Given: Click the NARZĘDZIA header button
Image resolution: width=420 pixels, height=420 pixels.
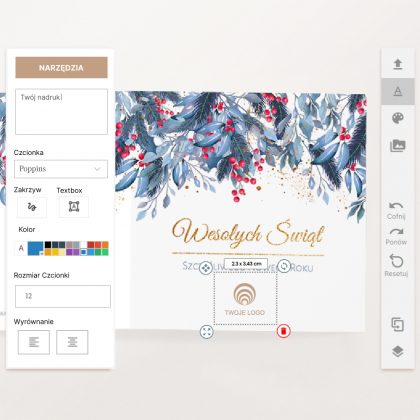Looking at the screenshot, I should click(x=61, y=68).
